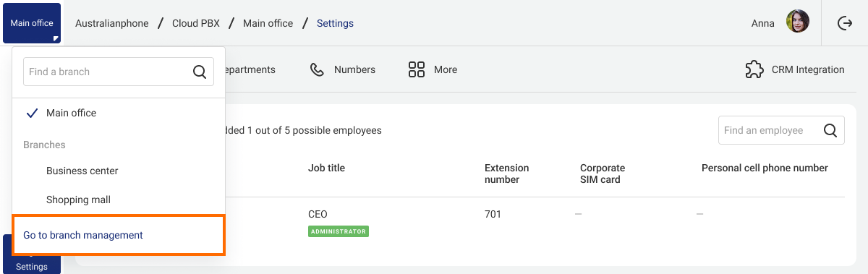The height and width of the screenshot is (274, 868).
Task: Click the logout arrow icon
Action: click(844, 23)
